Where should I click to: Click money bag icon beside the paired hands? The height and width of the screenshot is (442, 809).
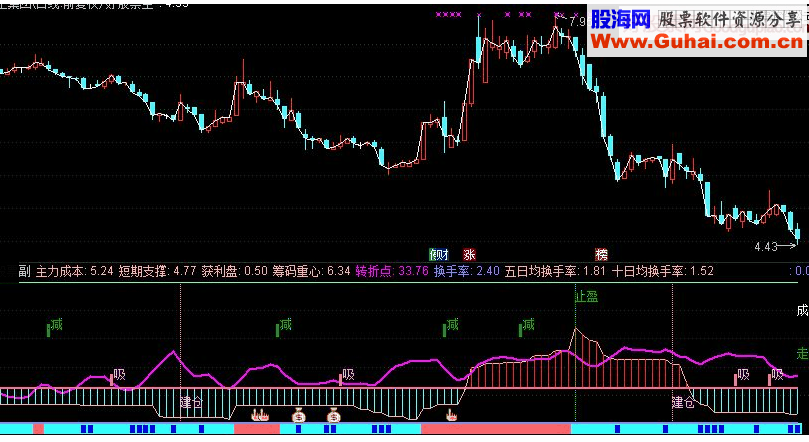[298, 415]
